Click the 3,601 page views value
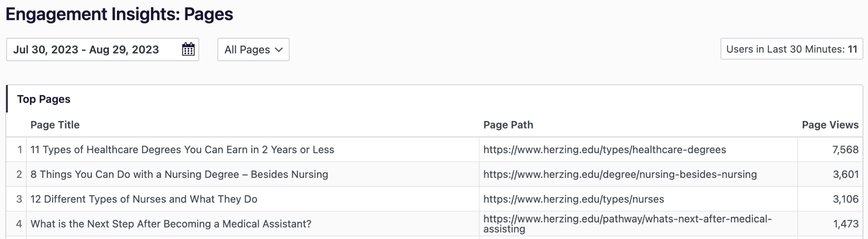 tap(846, 174)
